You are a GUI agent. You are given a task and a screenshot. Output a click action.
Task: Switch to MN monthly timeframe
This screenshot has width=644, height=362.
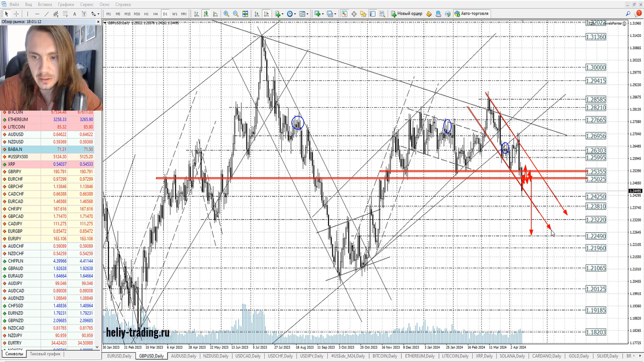click(184, 13)
